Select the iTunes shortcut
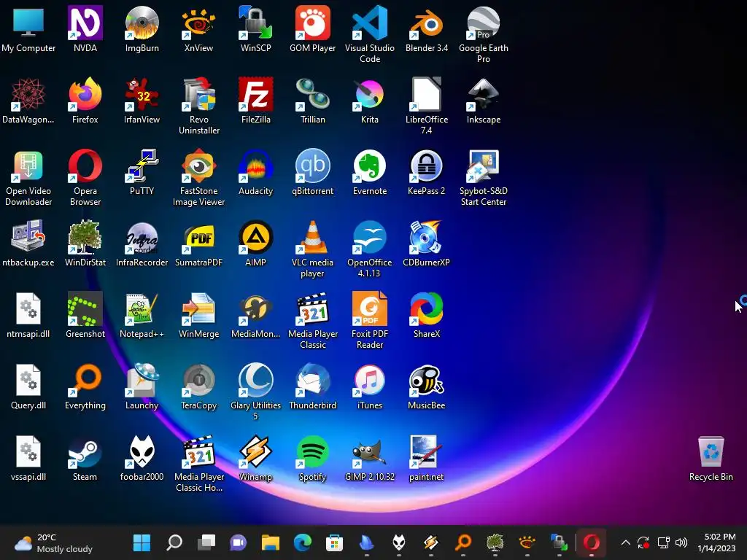The width and height of the screenshot is (747, 560). pyautogui.click(x=370, y=380)
